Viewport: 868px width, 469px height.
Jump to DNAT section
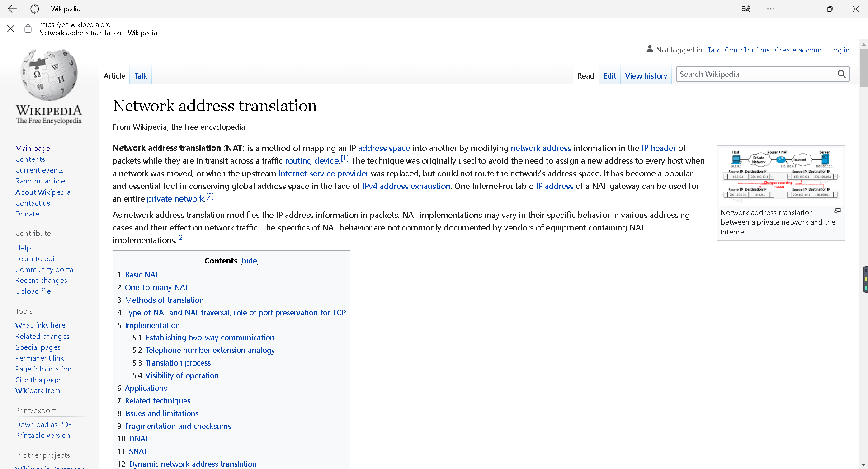pyautogui.click(x=138, y=439)
